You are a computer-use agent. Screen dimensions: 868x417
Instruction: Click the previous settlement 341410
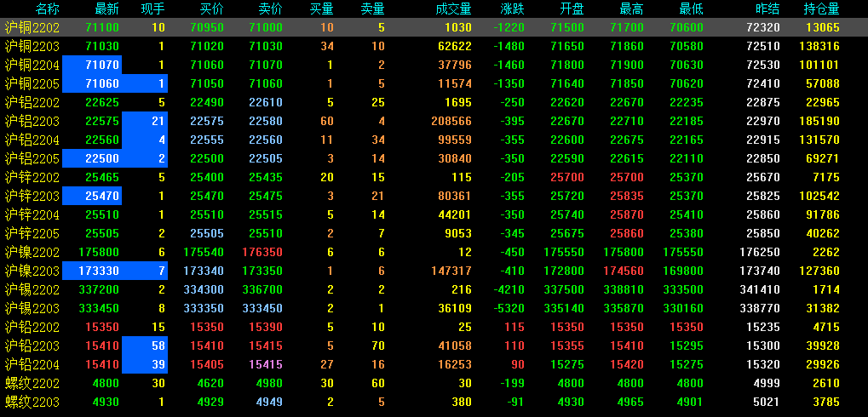click(760, 289)
